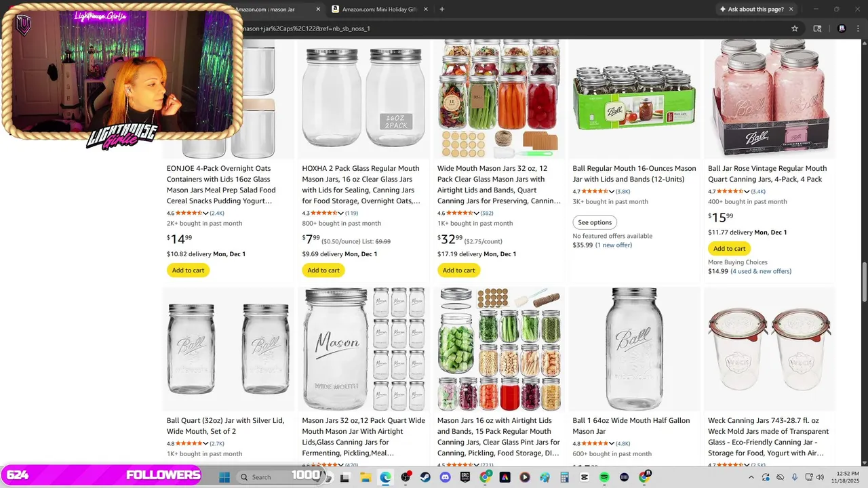This screenshot has width=868, height=488.
Task: Open Spotify in the taskbar
Action: (x=604, y=477)
